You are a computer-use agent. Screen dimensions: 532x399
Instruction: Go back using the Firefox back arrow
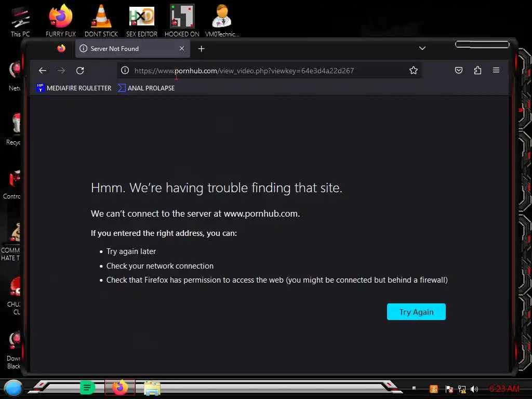point(43,71)
